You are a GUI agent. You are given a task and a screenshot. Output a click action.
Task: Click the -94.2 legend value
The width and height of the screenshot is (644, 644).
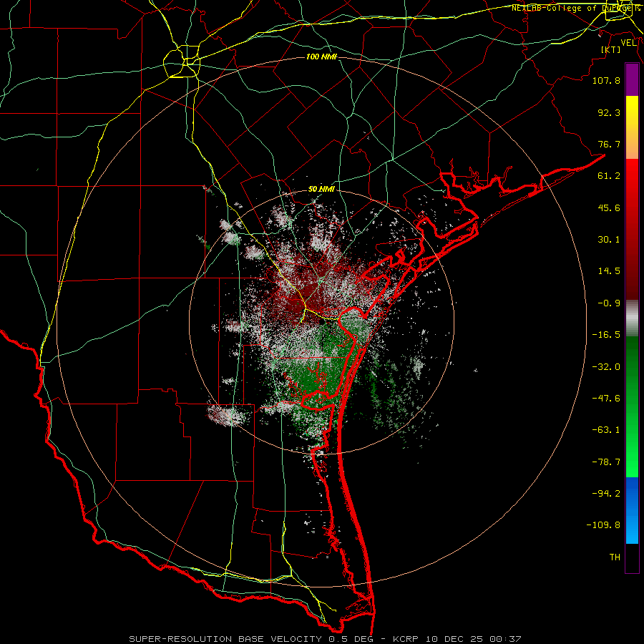(606, 494)
